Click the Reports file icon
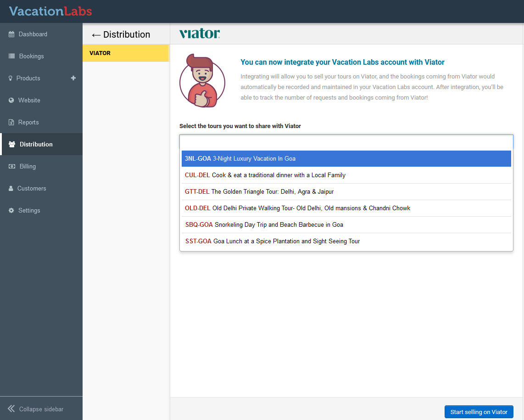524x420 pixels. tap(11, 123)
